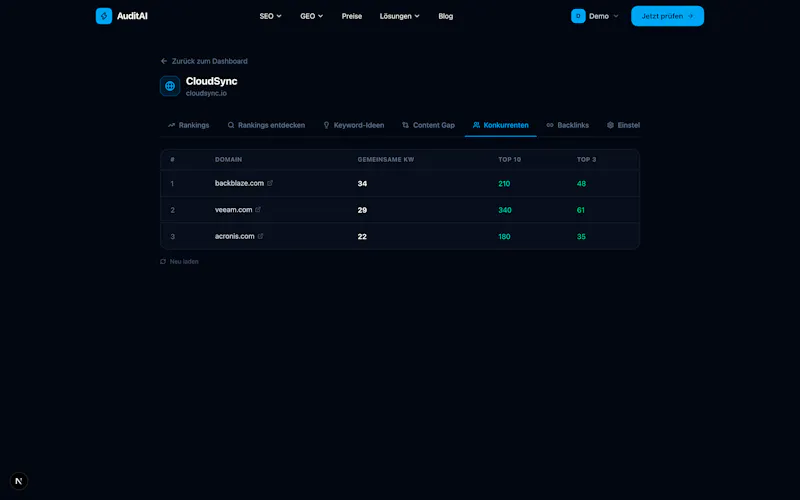This screenshot has width=800, height=500.
Task: Click external link icon next to backblaze.com
Action: (x=270, y=183)
